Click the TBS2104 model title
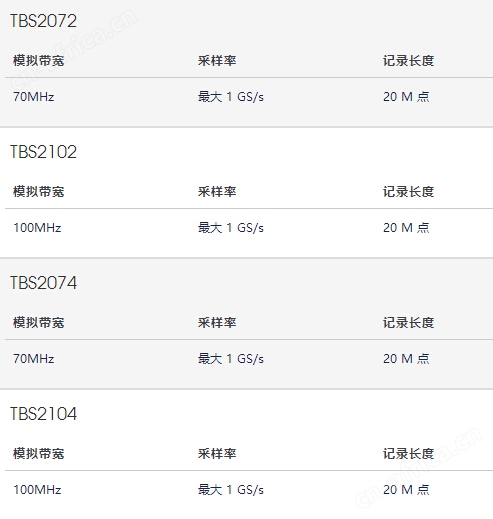The height and width of the screenshot is (519, 493). tap(43, 414)
